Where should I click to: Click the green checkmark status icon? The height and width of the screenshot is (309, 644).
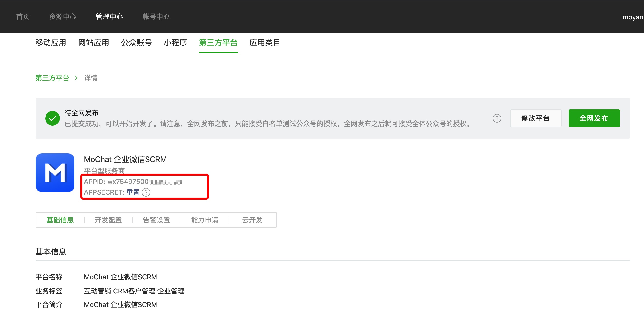(x=52, y=118)
